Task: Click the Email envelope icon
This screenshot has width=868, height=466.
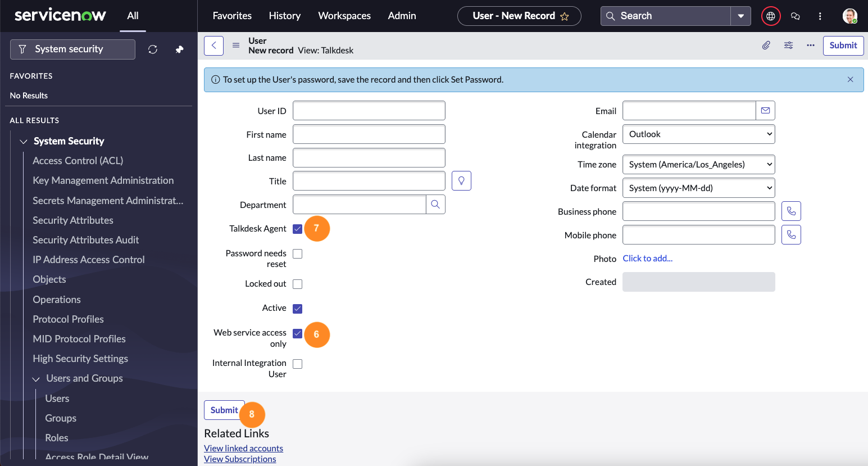Action: (765, 111)
